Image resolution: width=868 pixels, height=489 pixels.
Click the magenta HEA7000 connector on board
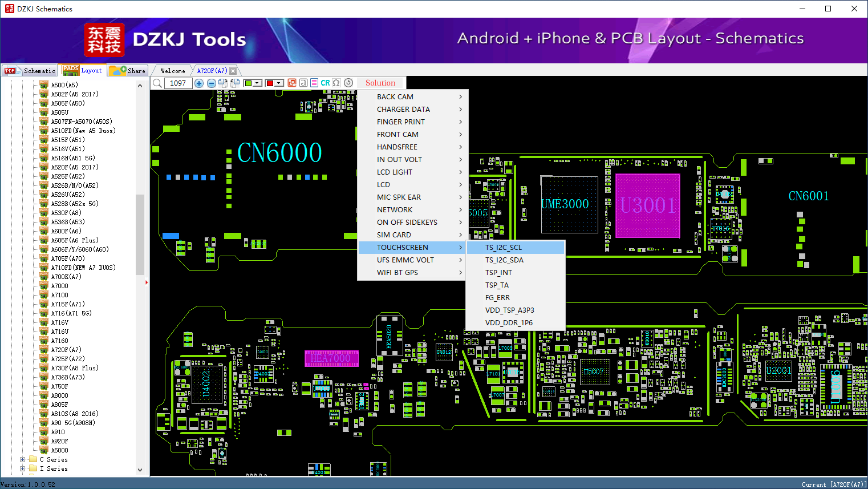[x=331, y=358]
